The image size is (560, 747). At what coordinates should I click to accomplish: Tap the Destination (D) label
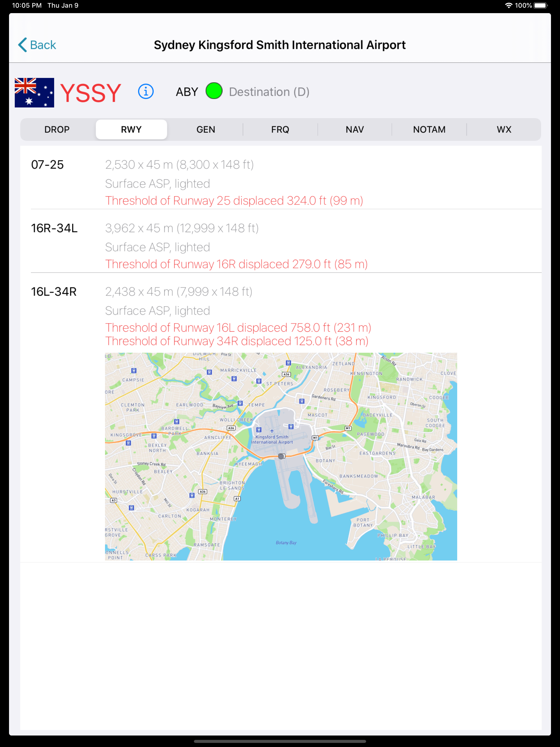(x=269, y=92)
